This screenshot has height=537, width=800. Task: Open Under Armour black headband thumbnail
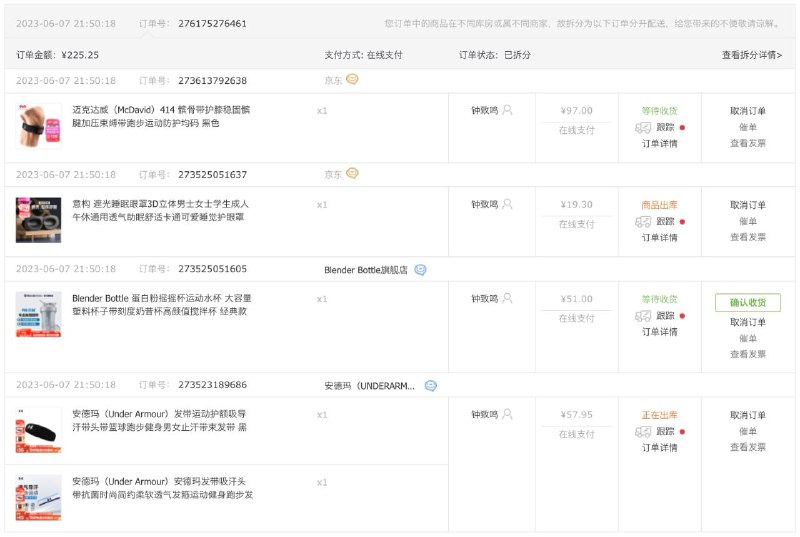tap(38, 430)
